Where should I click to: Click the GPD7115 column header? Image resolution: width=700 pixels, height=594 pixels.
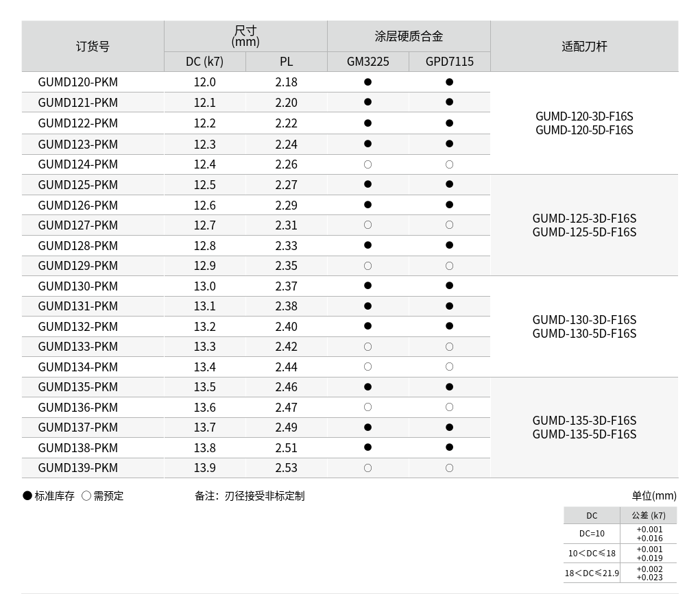pos(449,62)
